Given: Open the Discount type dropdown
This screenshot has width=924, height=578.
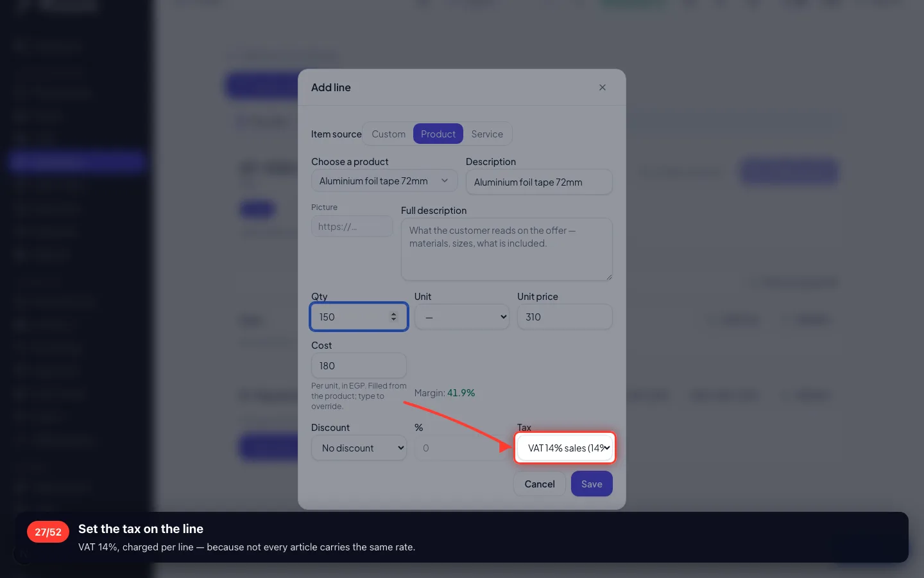Looking at the screenshot, I should (x=359, y=448).
